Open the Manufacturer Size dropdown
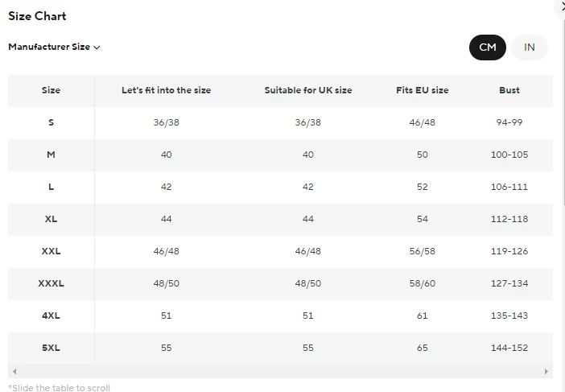565x392 pixels. (54, 47)
